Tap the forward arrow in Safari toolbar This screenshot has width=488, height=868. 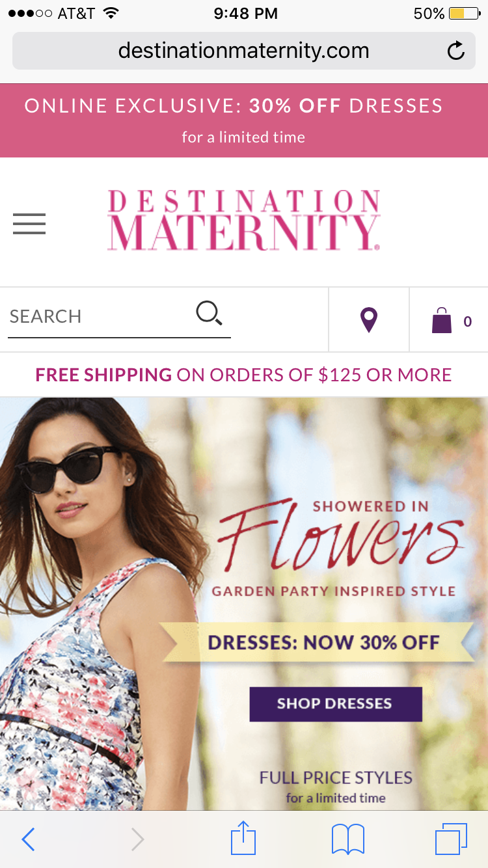tap(137, 839)
